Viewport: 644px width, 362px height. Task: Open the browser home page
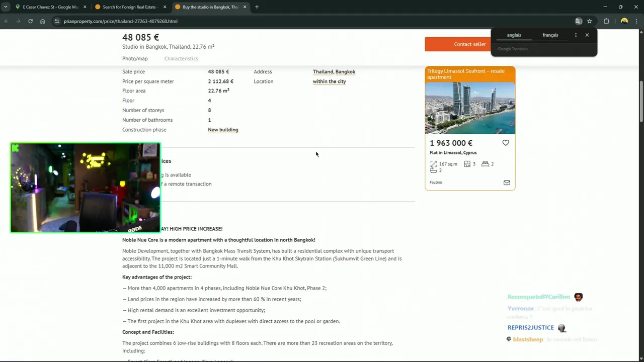tap(42, 21)
